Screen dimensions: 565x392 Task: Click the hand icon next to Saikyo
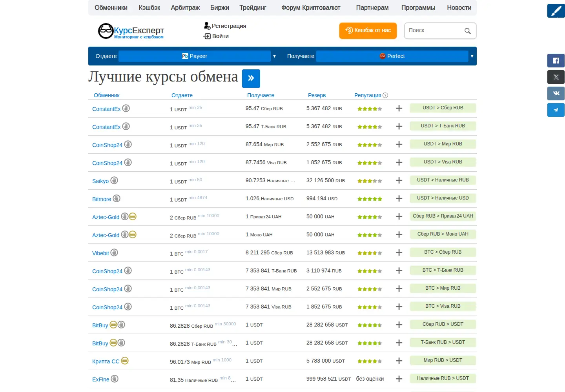[114, 180]
